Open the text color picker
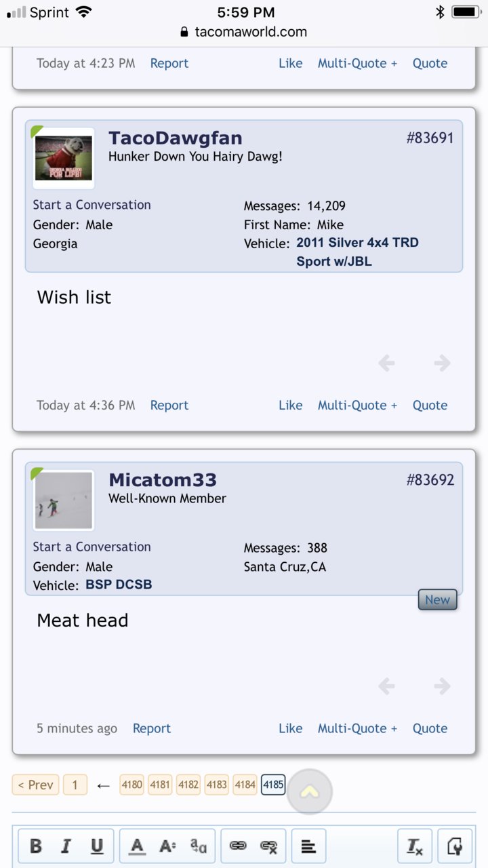The width and height of the screenshot is (488, 868). pyautogui.click(x=137, y=846)
